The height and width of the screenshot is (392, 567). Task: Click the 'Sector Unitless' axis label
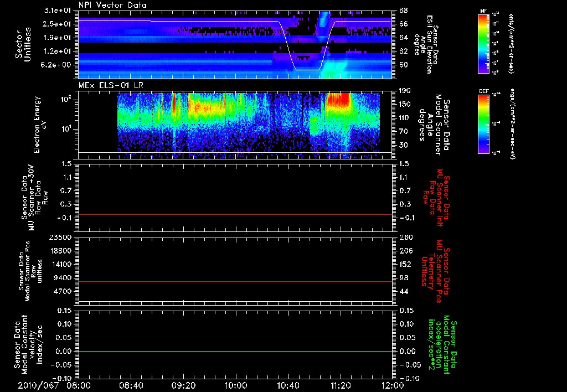pyautogui.click(x=23, y=44)
